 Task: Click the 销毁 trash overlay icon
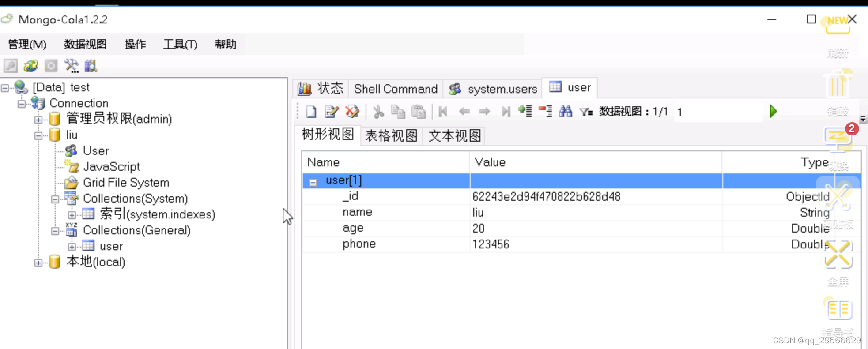tap(838, 83)
